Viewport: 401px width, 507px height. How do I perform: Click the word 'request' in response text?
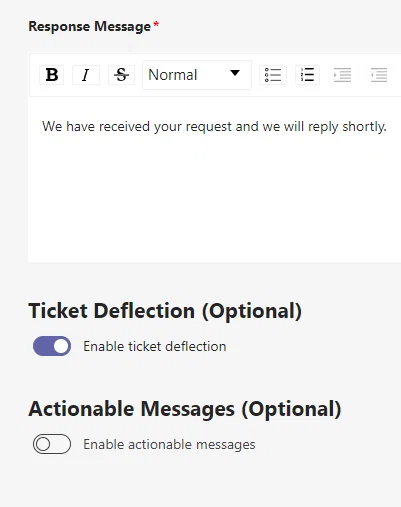click(209, 127)
